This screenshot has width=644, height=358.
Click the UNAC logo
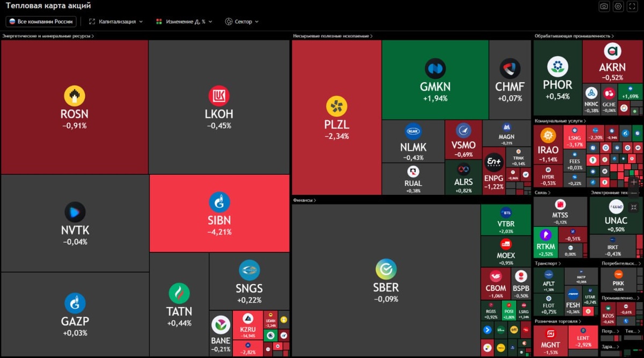[x=616, y=207]
